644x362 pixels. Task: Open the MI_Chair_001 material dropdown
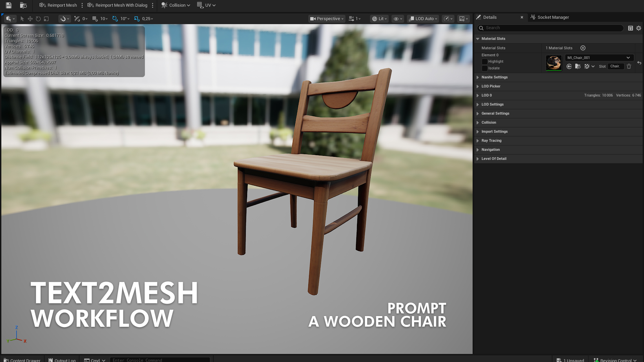(599, 58)
